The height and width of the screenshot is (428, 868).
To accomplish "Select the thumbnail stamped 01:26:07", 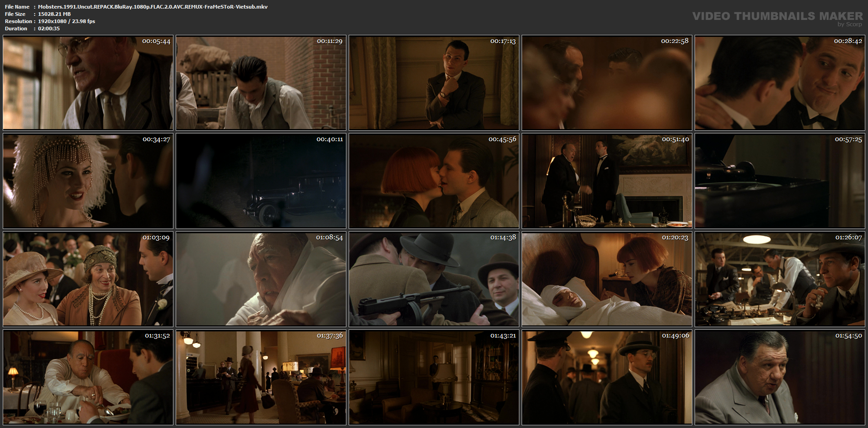I will pyautogui.click(x=780, y=279).
